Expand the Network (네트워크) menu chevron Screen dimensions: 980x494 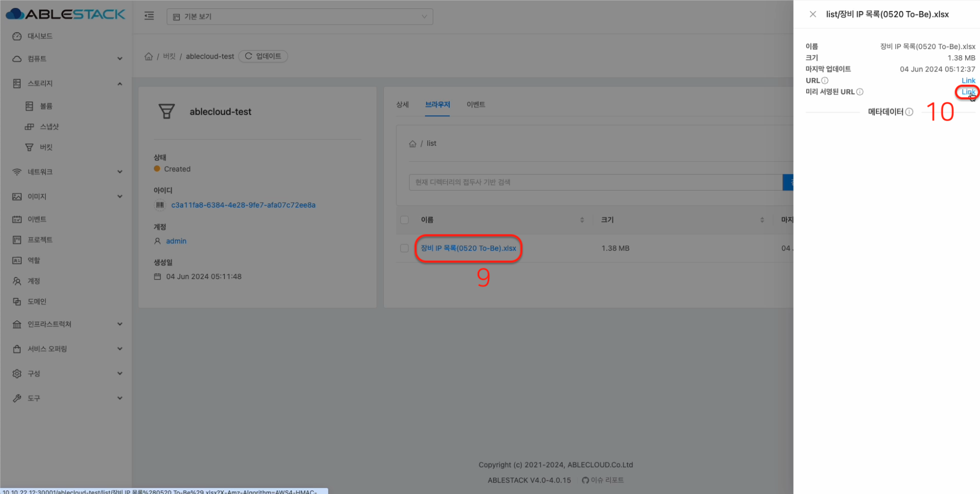pos(120,172)
